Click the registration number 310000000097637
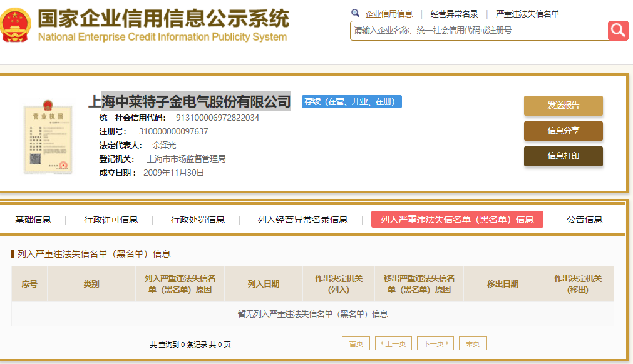Screen dimensions: 633x364 pos(173,131)
